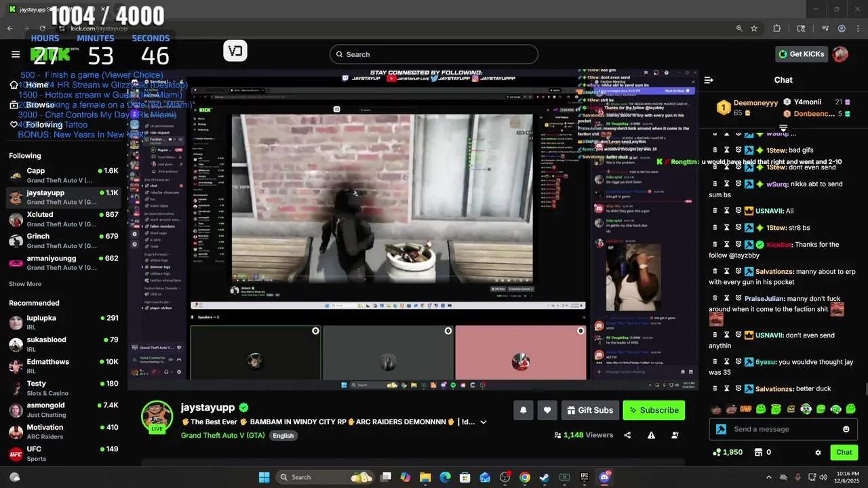Subscribe to jaystayupp channel
The width and height of the screenshot is (868, 488).
point(654,410)
